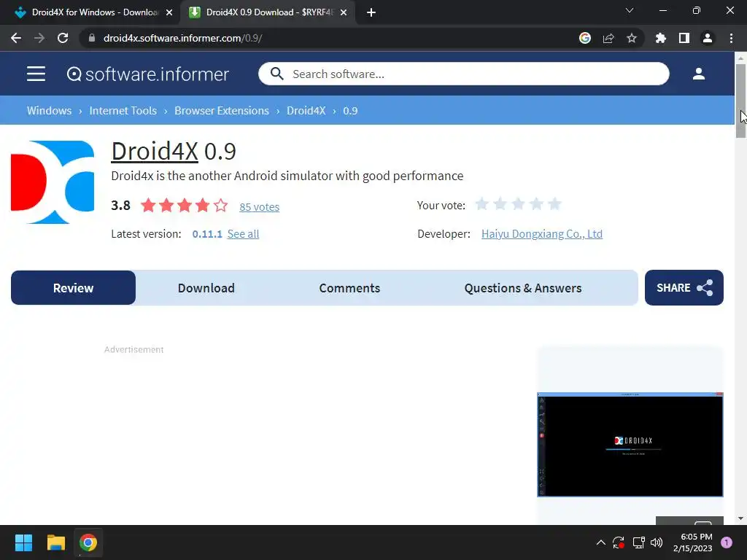Click the red rating stars next to 3.8
This screenshot has width=747, height=560.
[185, 205]
